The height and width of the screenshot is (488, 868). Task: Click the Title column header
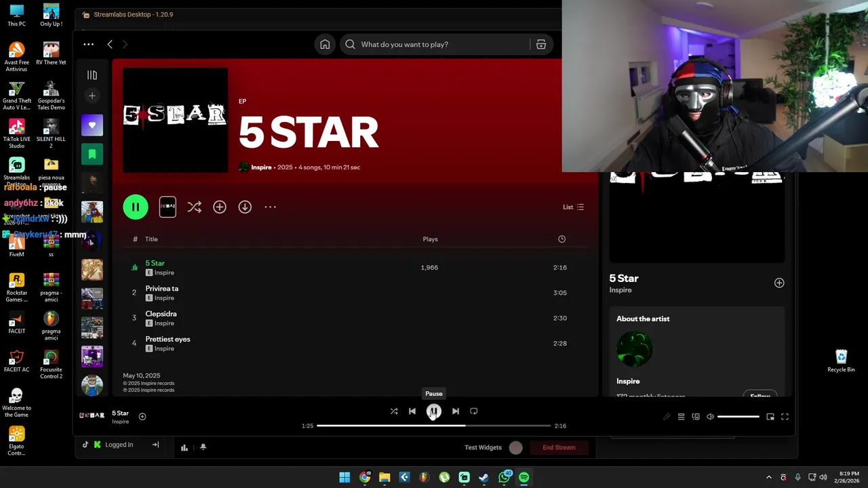tap(151, 239)
